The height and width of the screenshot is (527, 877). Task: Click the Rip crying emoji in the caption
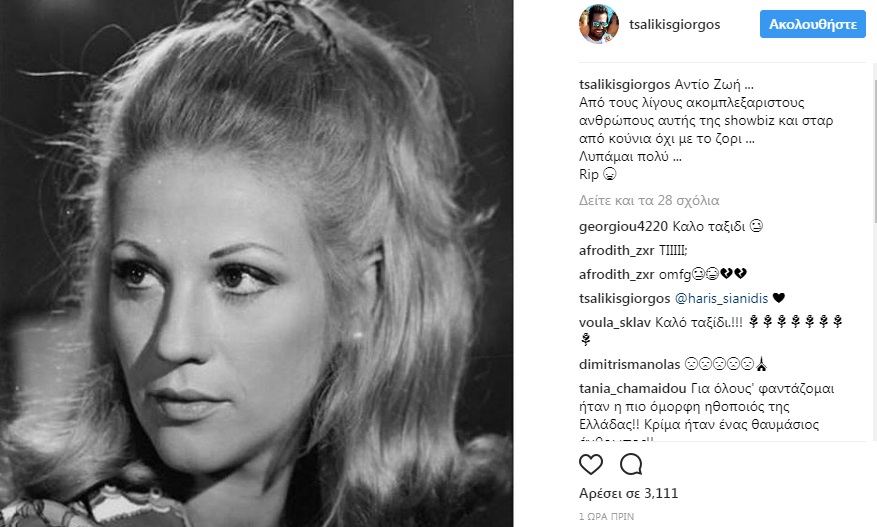(609, 174)
